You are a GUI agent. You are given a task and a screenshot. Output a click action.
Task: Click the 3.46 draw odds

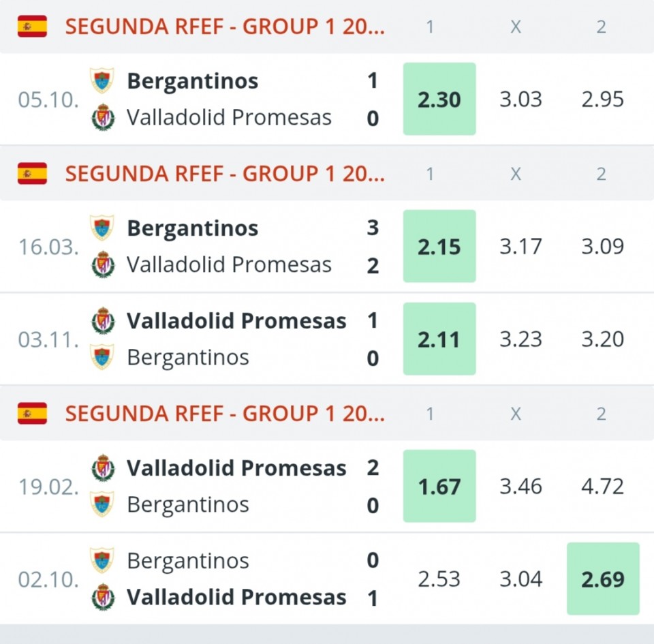tap(521, 487)
